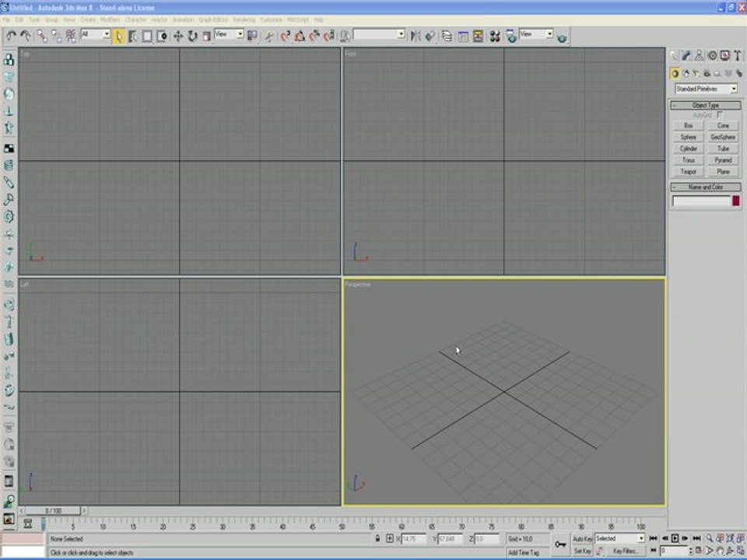This screenshot has height=560, width=747.
Task: Open the render type View dropdown
Action: (x=536, y=34)
